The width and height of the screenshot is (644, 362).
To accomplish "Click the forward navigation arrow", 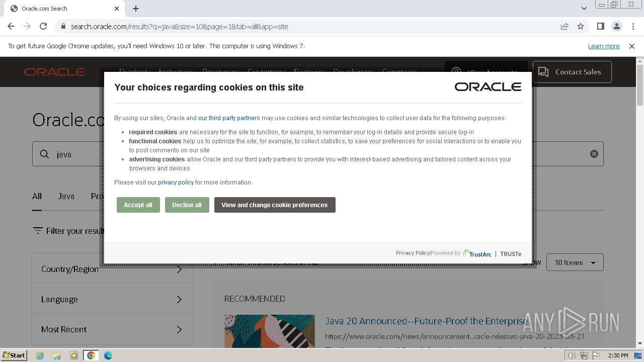I will coord(27,26).
